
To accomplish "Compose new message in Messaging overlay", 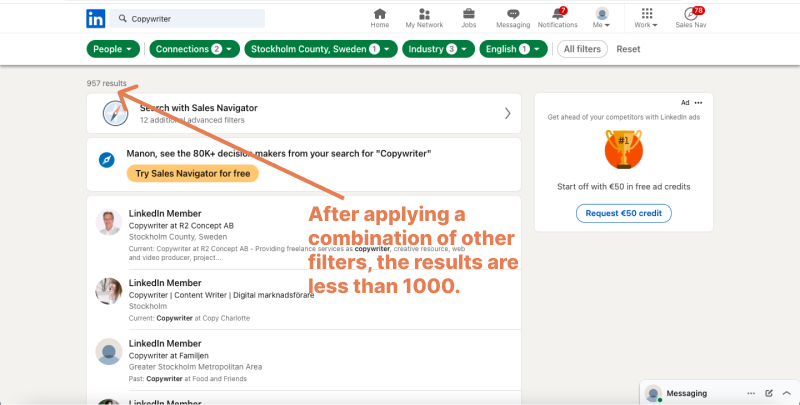I will [769, 393].
